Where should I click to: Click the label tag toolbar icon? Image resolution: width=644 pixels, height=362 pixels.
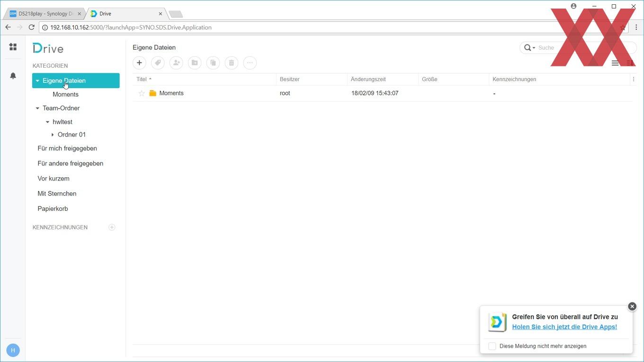[158, 63]
